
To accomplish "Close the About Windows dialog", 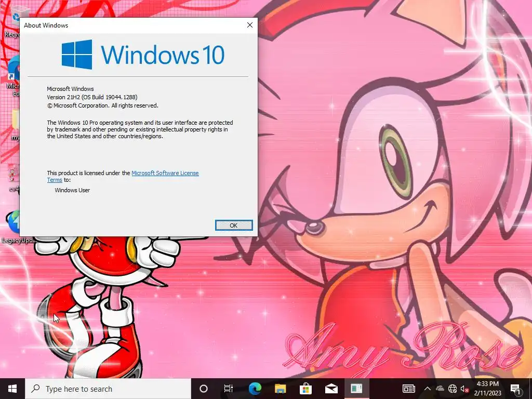I will (x=250, y=25).
